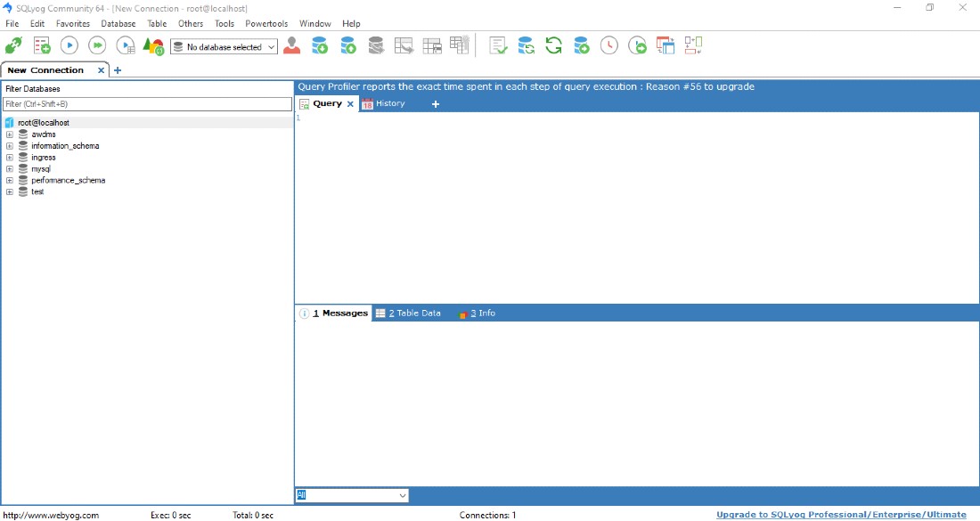Viewport: 980px width, 521px height.
Task: Open the Help menu
Action: tap(351, 24)
